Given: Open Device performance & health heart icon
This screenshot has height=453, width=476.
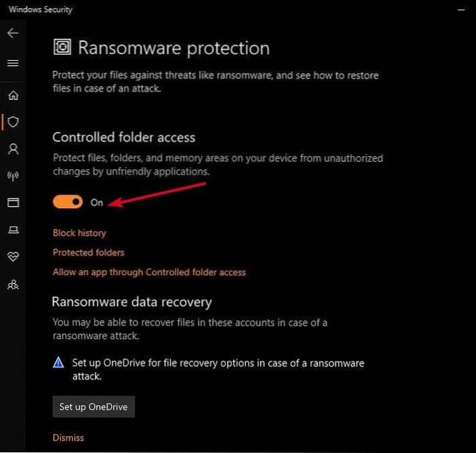Looking at the screenshot, I should (x=13, y=257).
